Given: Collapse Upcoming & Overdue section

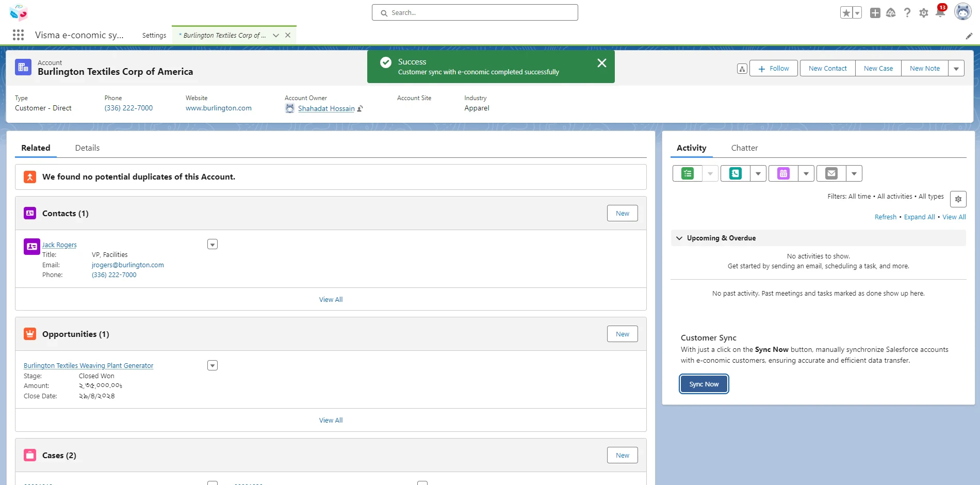Looking at the screenshot, I should point(679,238).
